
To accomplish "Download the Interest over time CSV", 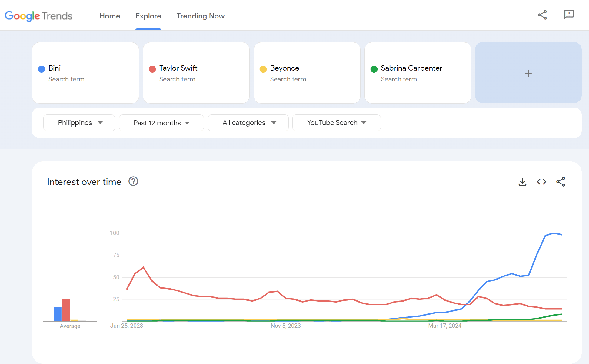I will (522, 182).
